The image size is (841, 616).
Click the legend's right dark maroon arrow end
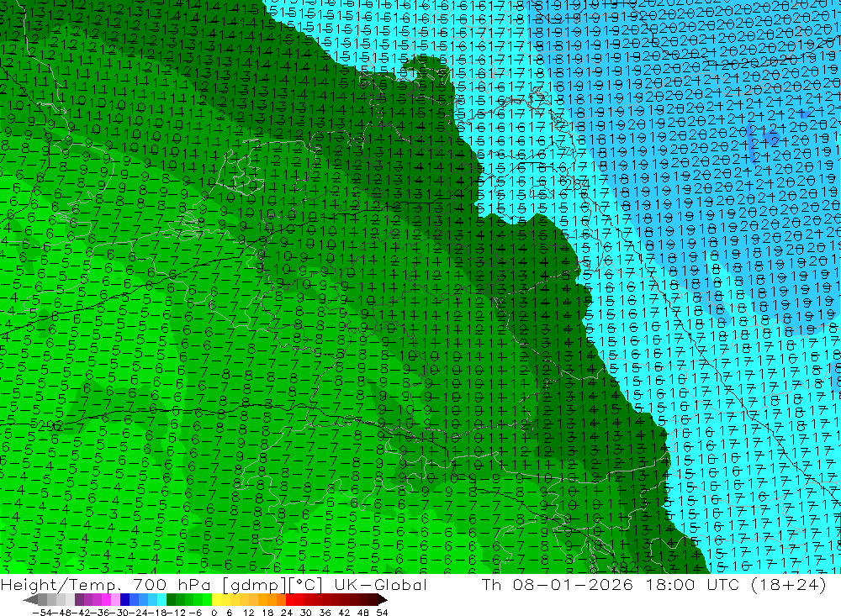tap(382, 600)
